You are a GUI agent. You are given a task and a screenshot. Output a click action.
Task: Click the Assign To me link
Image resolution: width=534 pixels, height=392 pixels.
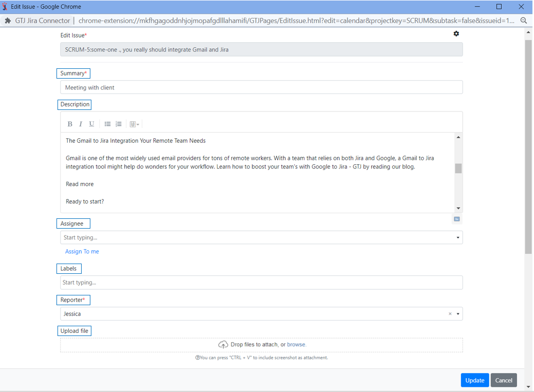[82, 252]
